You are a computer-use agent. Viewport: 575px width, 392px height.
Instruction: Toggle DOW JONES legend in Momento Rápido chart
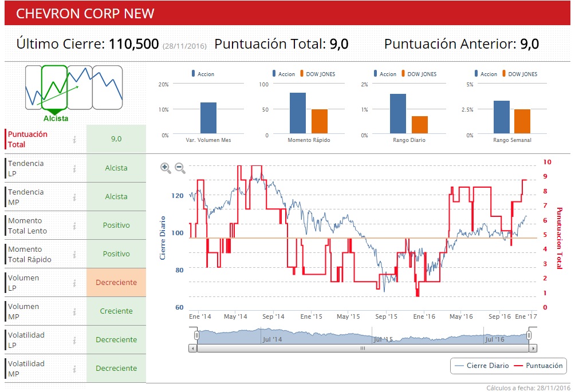pos(318,74)
